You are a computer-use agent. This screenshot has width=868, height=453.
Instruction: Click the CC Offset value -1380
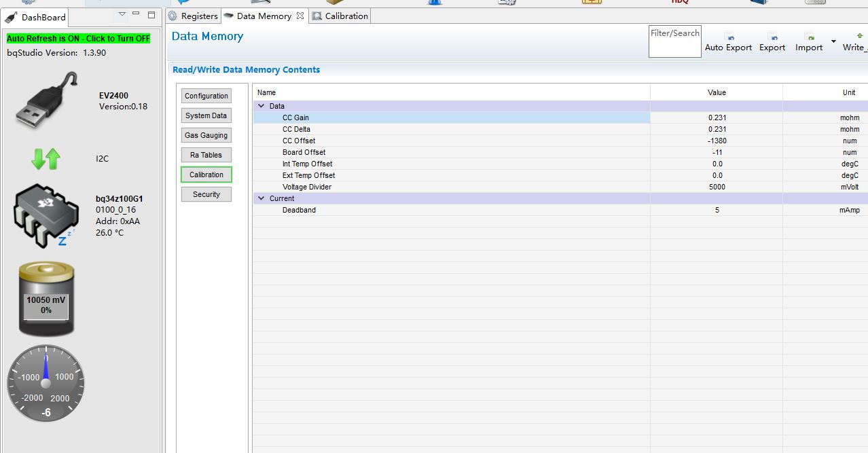tap(717, 141)
